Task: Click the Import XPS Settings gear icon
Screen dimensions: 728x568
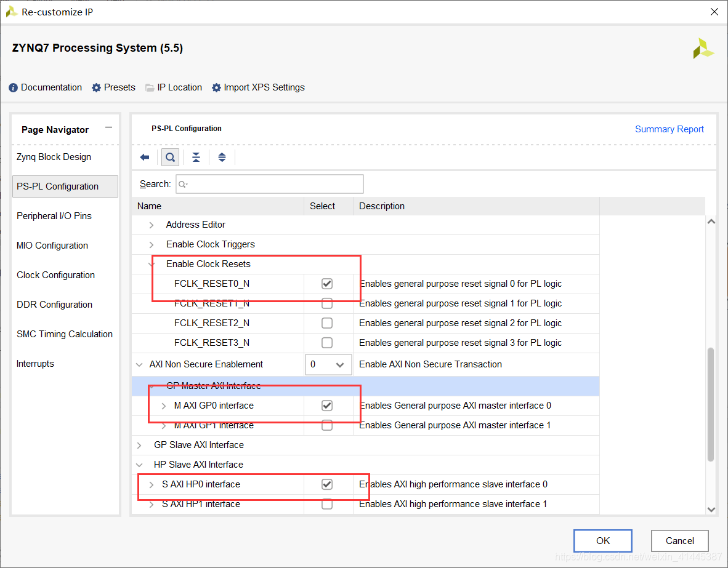Action: [216, 88]
